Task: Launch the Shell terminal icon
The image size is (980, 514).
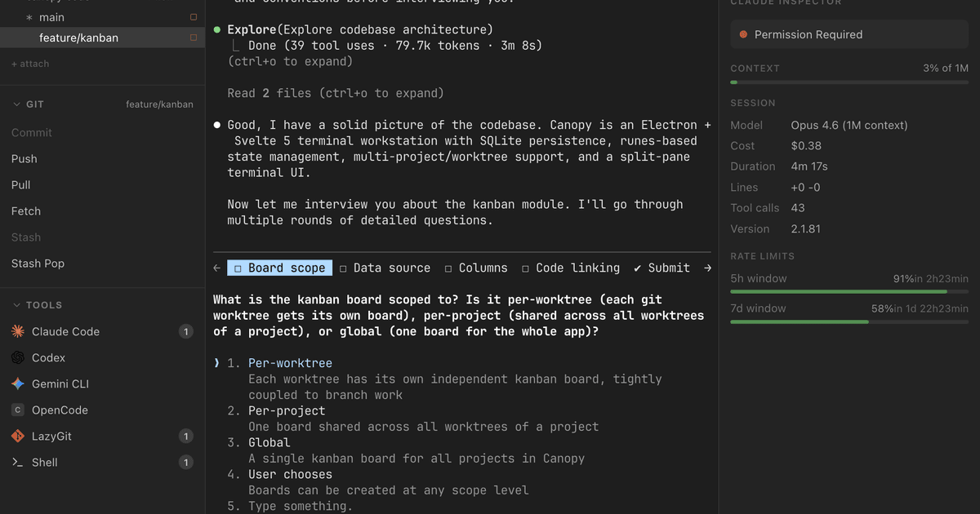Action: point(18,463)
